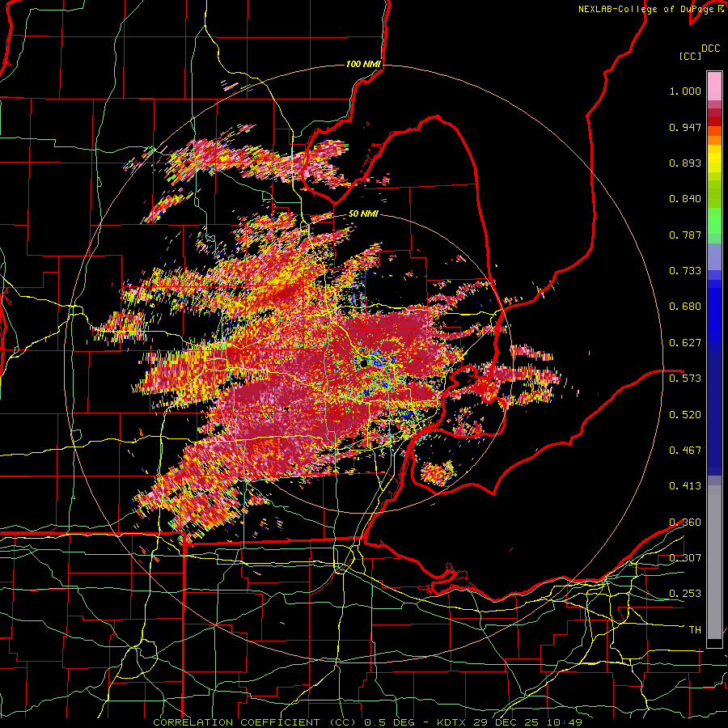Pick the yellow swatch on the color bar

pos(714,159)
